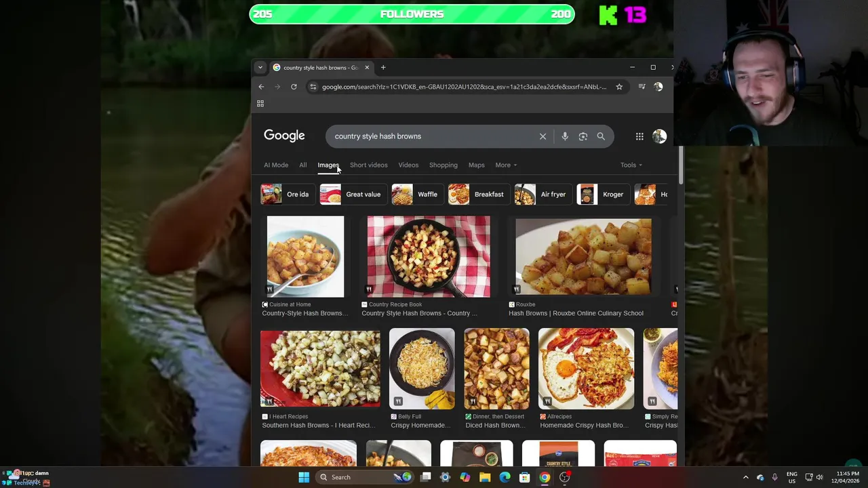Clear the search box with the X
The image size is (868, 488).
(542, 136)
